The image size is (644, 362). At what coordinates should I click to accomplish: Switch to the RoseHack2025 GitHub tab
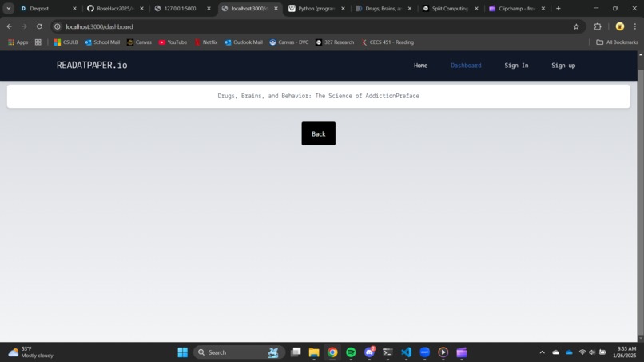point(115,8)
